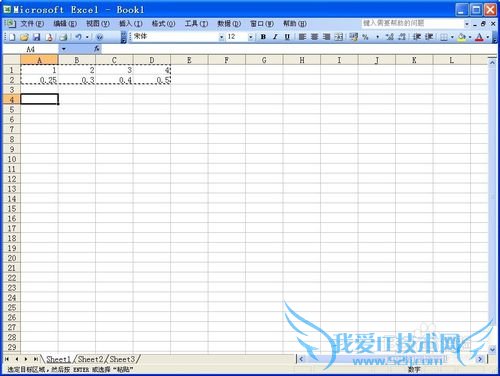The height and width of the screenshot is (376, 500).
Task: Apply the red Font Color A
Action: coord(479,37)
